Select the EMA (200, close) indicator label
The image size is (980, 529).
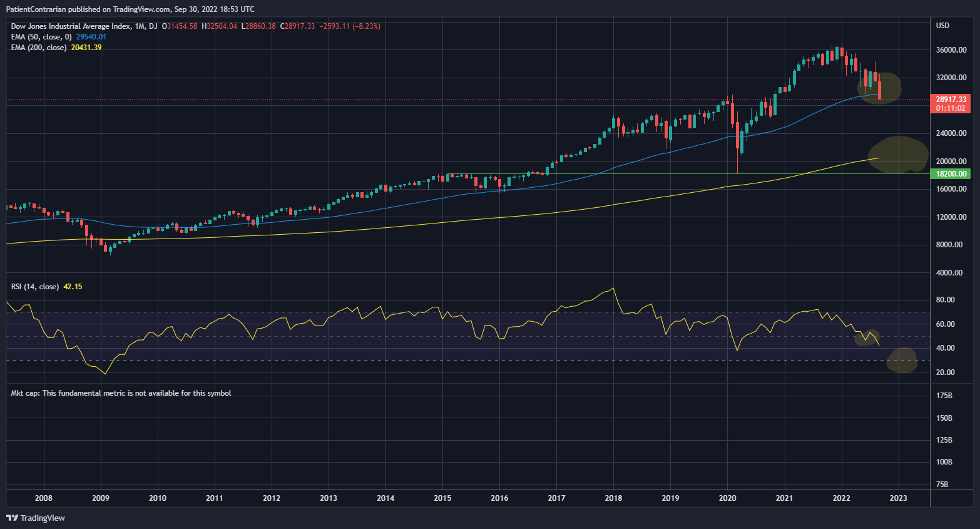(x=39, y=48)
